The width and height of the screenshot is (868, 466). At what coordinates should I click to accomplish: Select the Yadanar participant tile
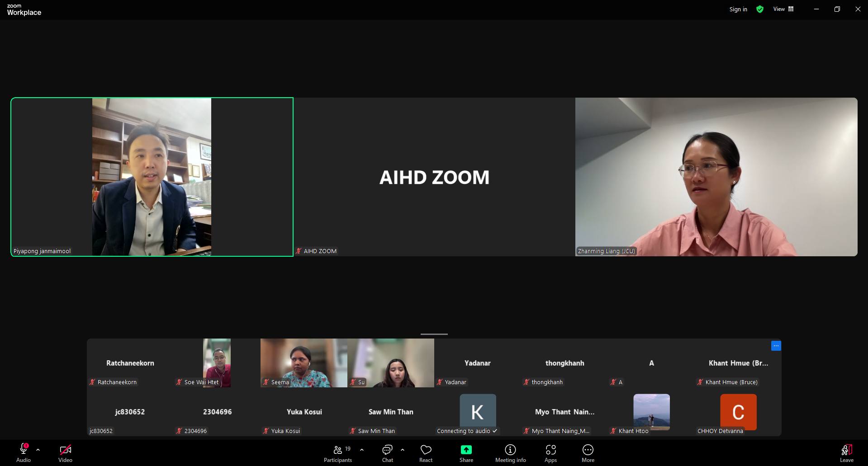(477, 363)
